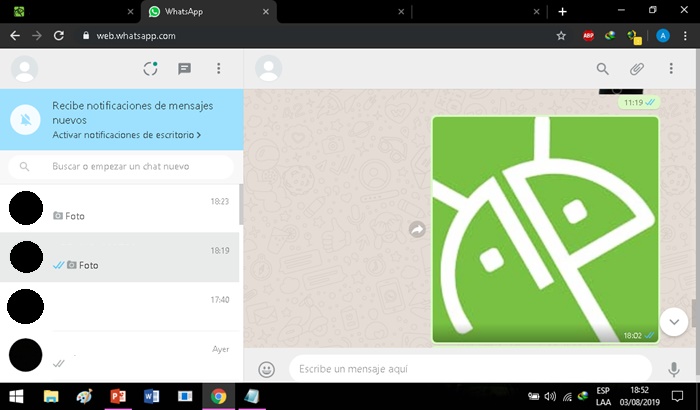
Task: View site info via the lock icon
Action: [x=86, y=36]
